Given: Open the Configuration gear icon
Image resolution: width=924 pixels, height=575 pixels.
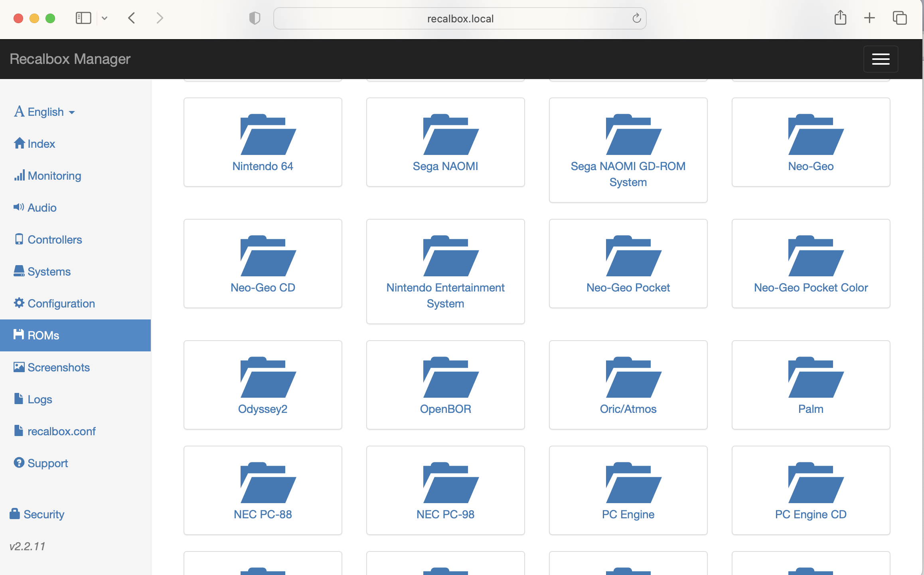Looking at the screenshot, I should pos(19,303).
